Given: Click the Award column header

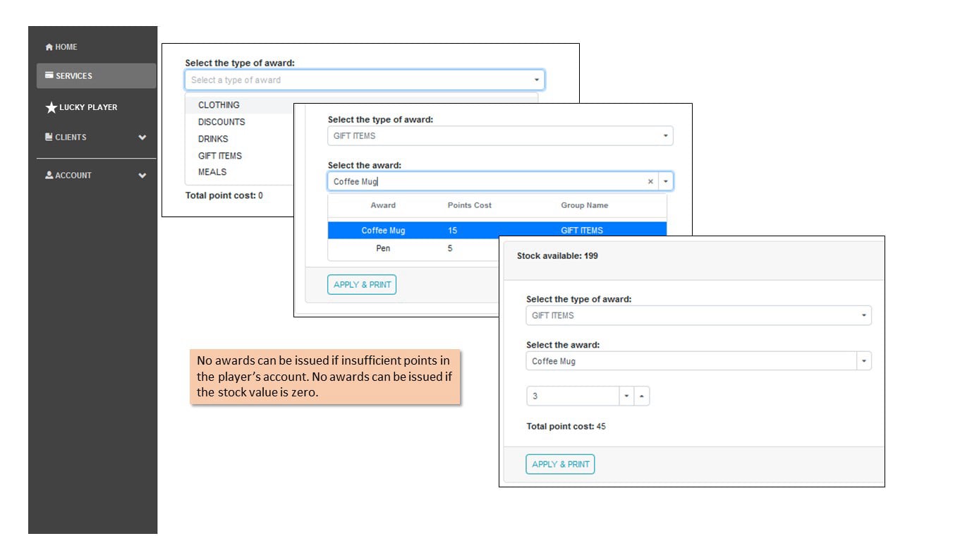Looking at the screenshot, I should click(383, 205).
